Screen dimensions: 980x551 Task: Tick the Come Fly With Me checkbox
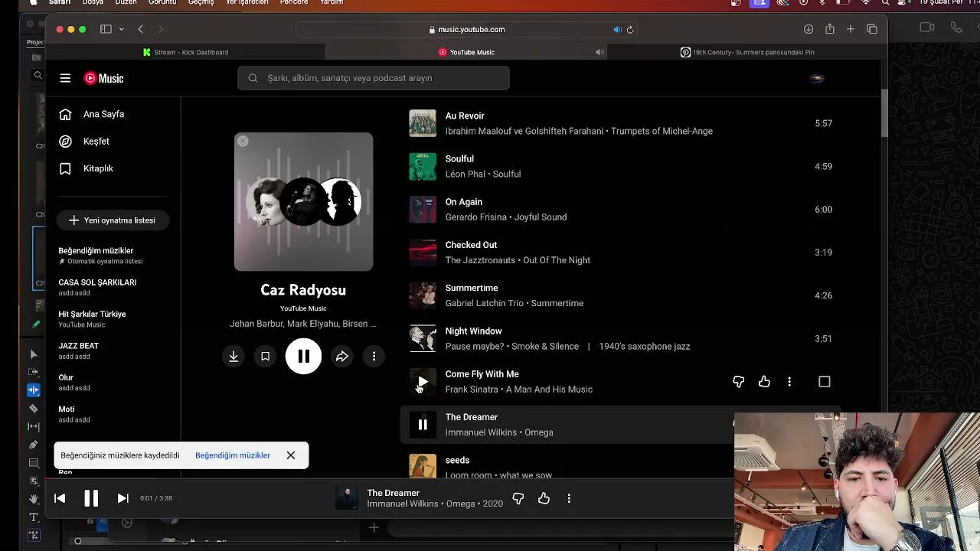click(825, 382)
